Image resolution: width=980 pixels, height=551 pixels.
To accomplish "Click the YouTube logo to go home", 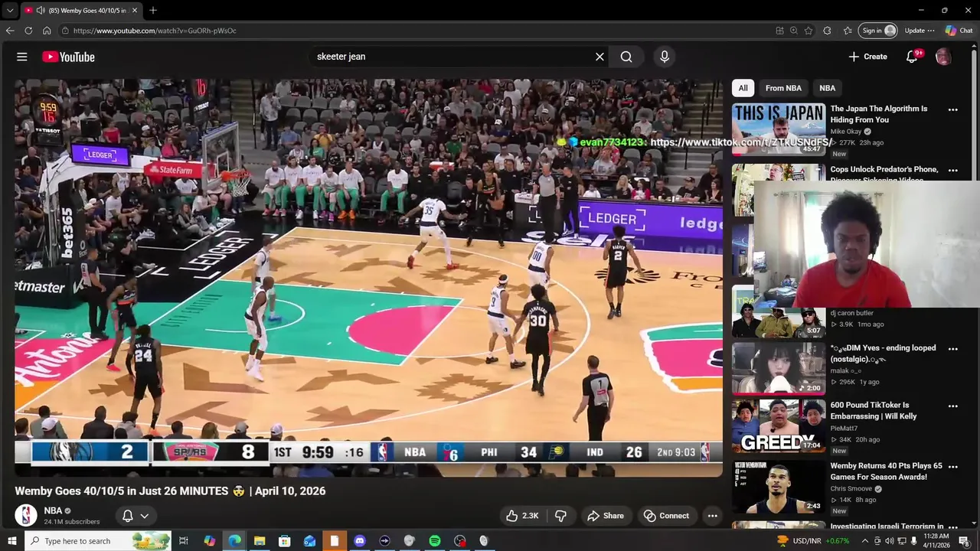I will 68,57.
